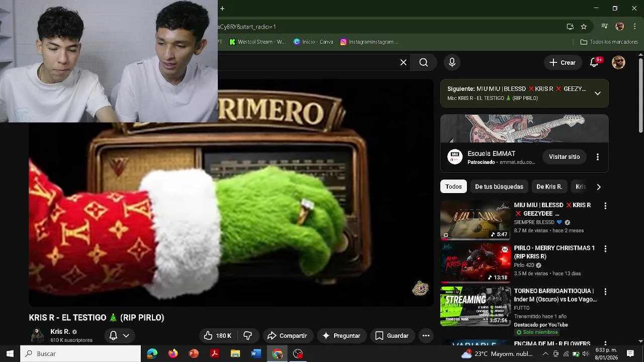Viewport: 644px width, 362px height.
Task: Open options for PIRLO Merry Christmas video
Action: pyautogui.click(x=605, y=248)
